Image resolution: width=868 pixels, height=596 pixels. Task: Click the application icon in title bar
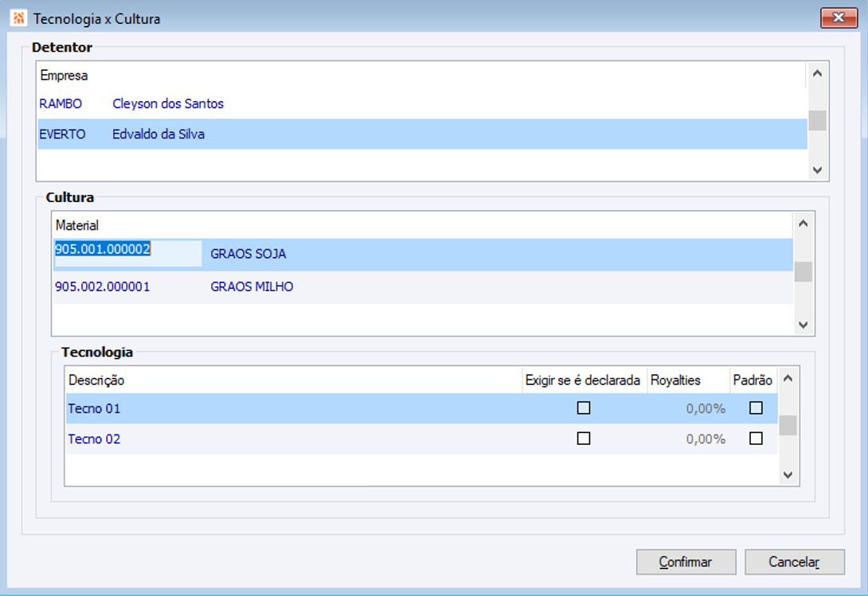tap(18, 18)
